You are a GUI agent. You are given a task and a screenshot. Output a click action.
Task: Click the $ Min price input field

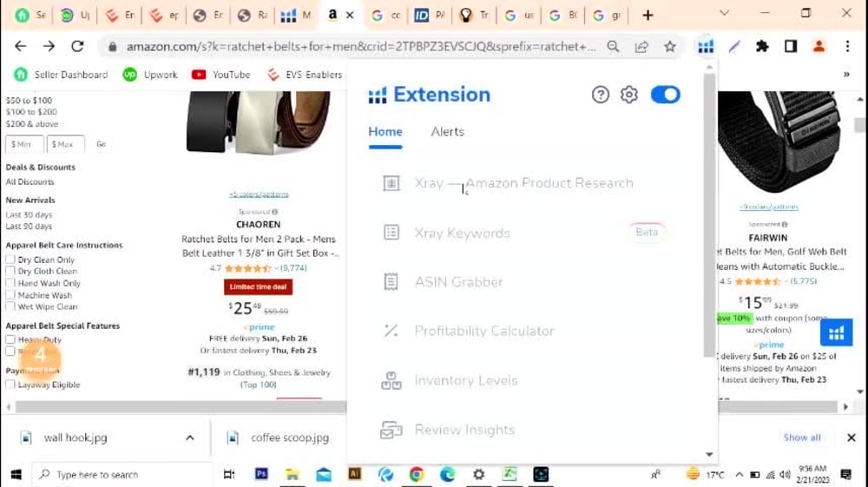[24, 144]
